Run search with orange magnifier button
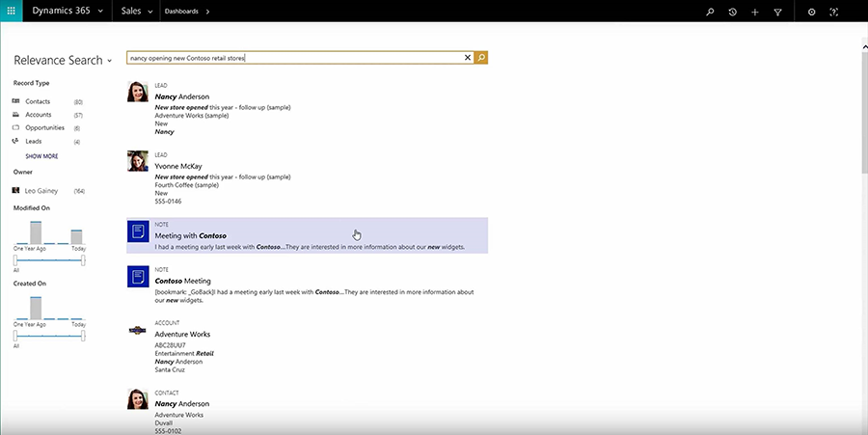The width and height of the screenshot is (868, 435). point(481,58)
